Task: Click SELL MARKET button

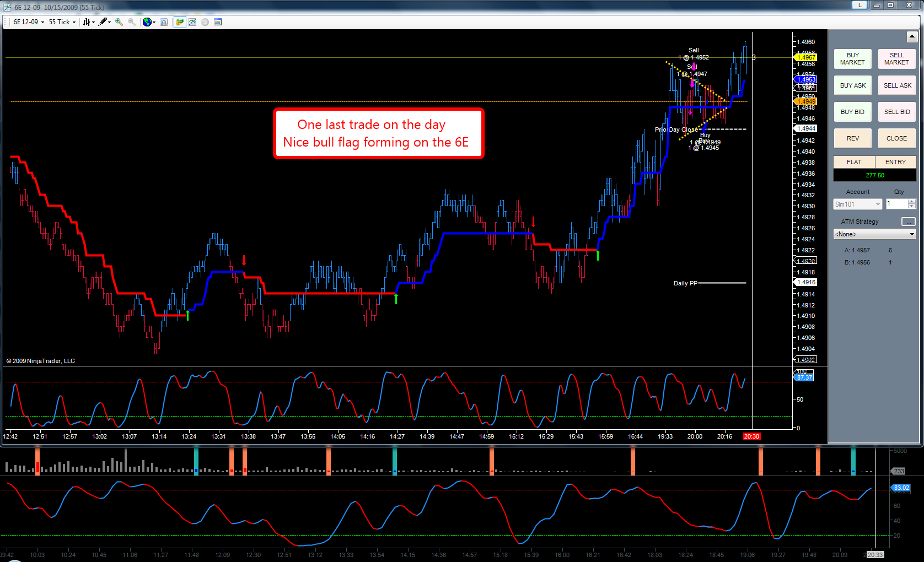Action: [897, 59]
